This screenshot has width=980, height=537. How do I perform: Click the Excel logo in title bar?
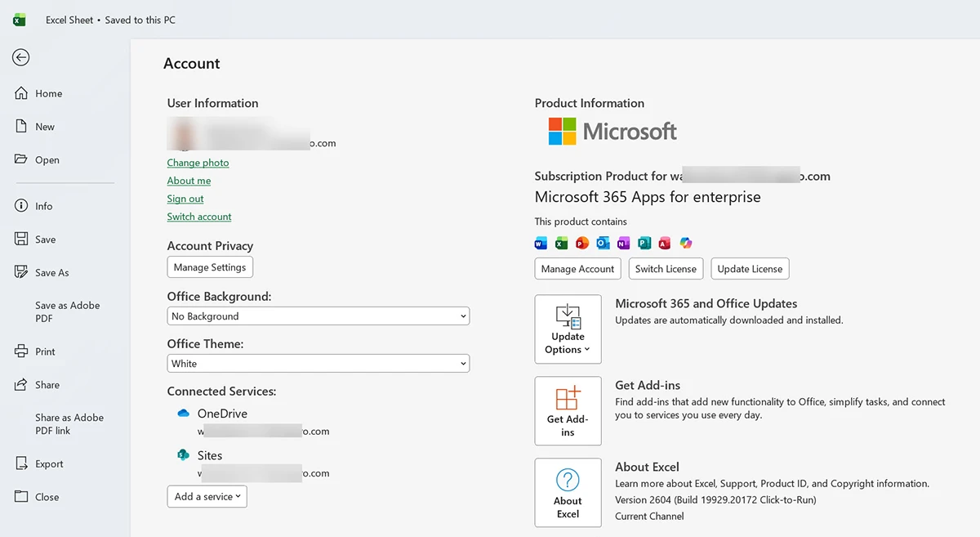click(20, 20)
